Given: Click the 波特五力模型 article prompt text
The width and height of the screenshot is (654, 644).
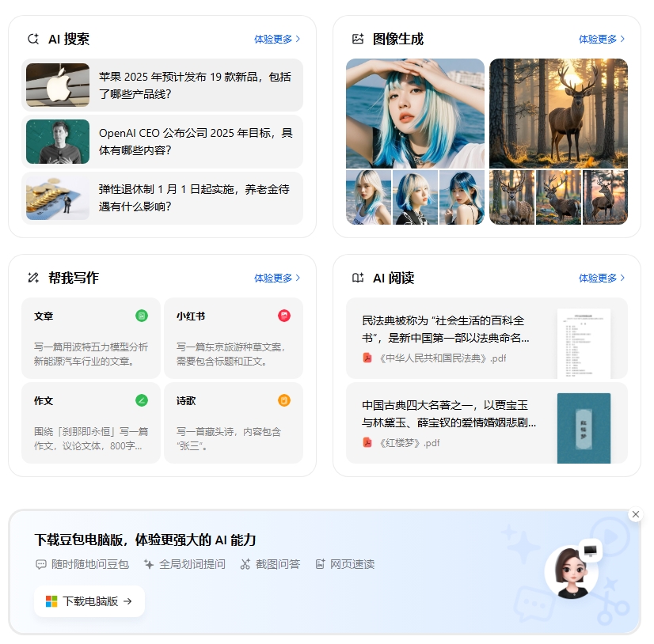Looking at the screenshot, I should click(x=91, y=354).
